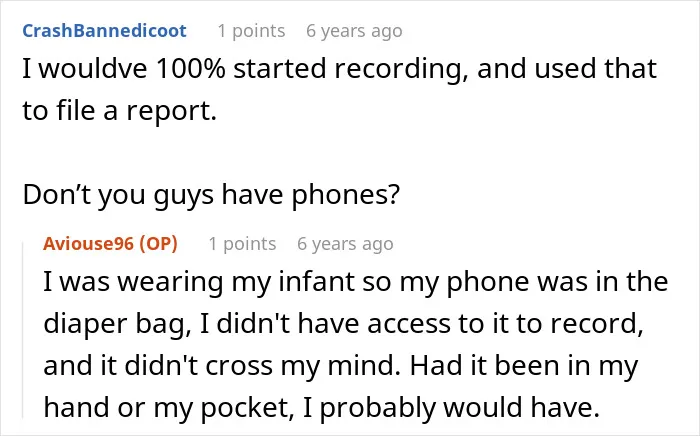This screenshot has height=436, width=700.
Task: Click the line "hand or my pocket, I probably would have."
Action: tap(321, 408)
